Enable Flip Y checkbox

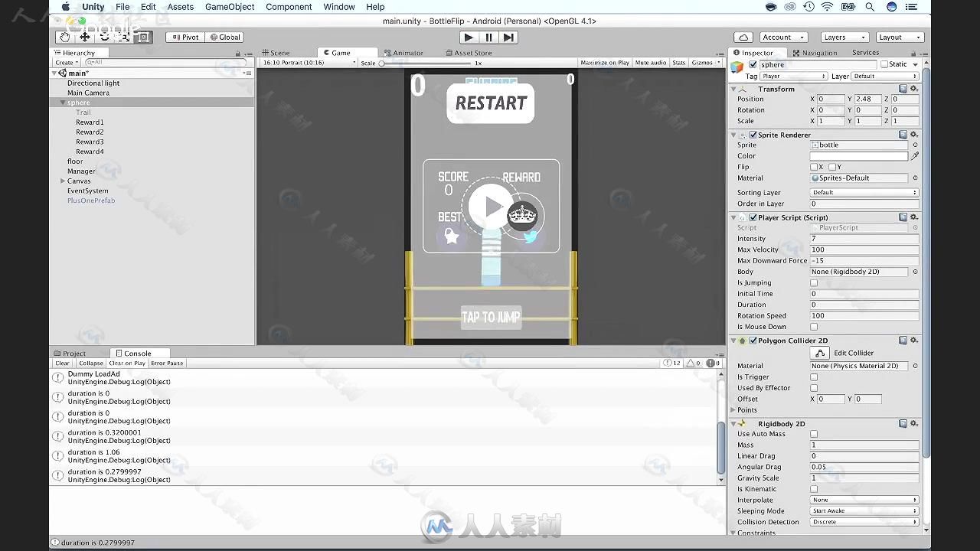click(x=832, y=167)
